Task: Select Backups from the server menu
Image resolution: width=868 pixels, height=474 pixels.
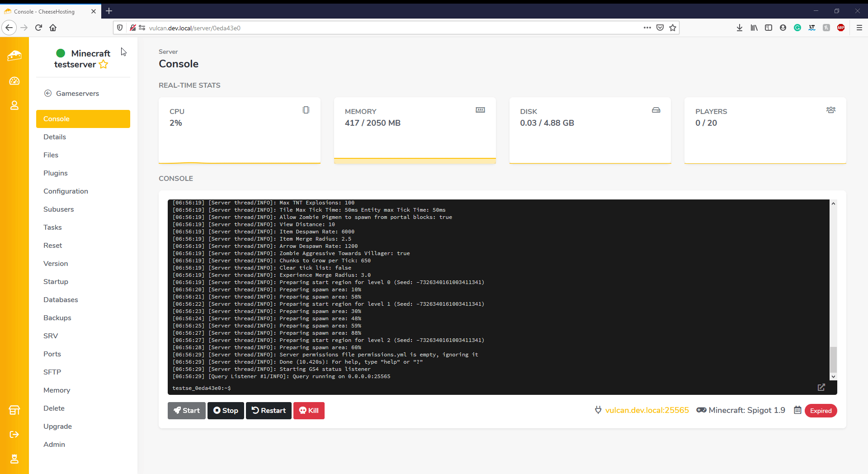Action: click(57, 318)
